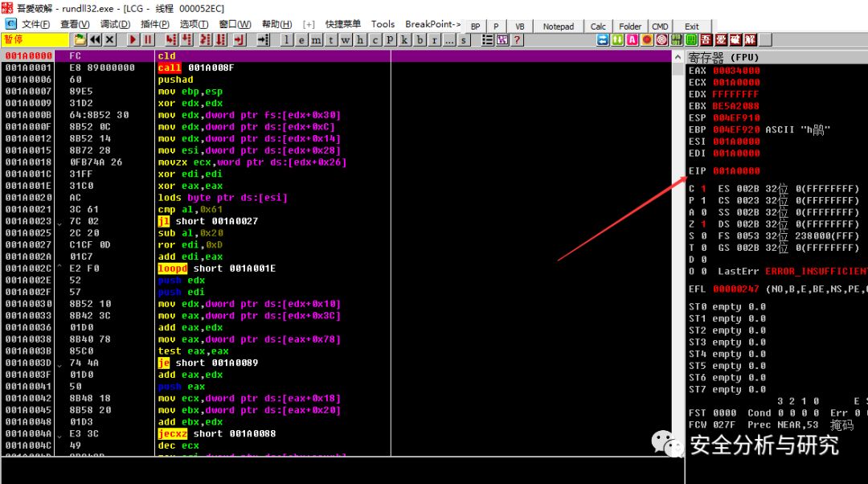Show Threads via the 't' toolbar button
Screen dimensions: 868x484
pos(331,40)
